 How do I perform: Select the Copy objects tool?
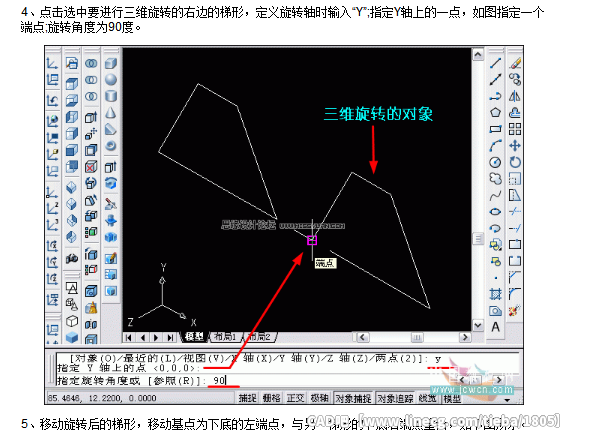pos(515,79)
